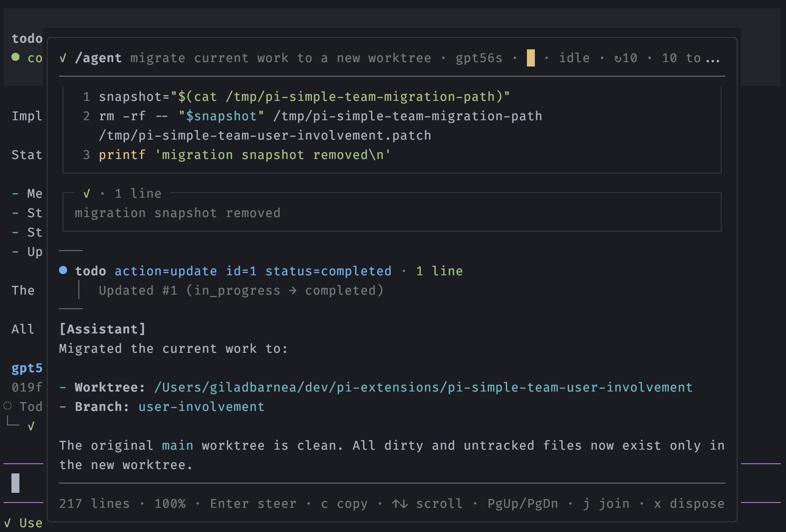Viewport: 786px width, 532px height.
Task: Click 'j join' in the footer
Action: click(x=606, y=504)
